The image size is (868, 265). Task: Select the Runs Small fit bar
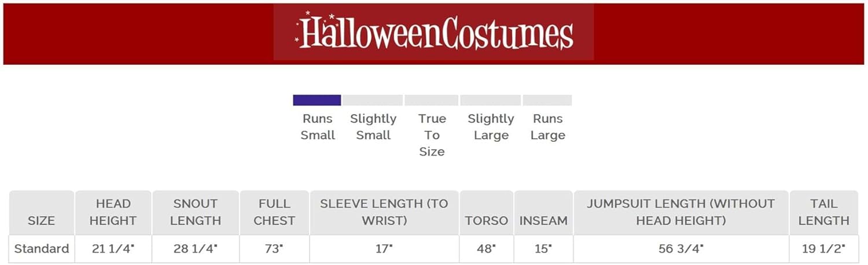(317, 100)
